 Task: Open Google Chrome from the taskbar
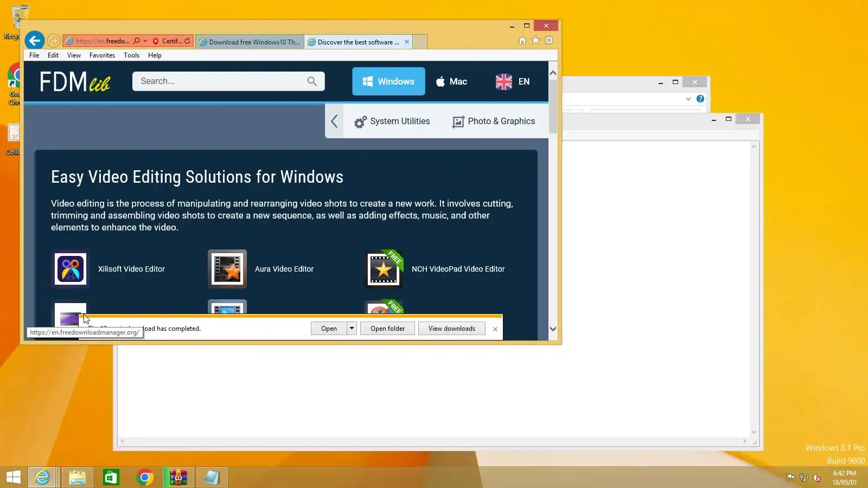[x=145, y=477]
